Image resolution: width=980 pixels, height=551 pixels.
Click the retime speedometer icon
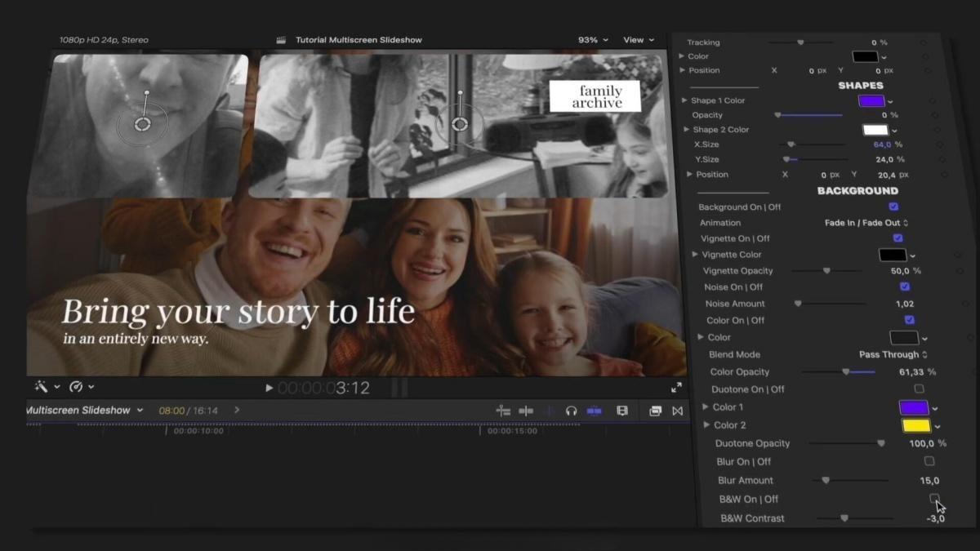point(76,387)
